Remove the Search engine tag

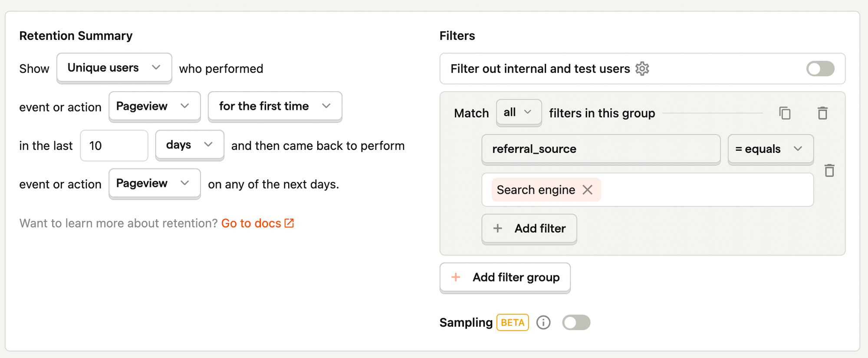coord(587,190)
